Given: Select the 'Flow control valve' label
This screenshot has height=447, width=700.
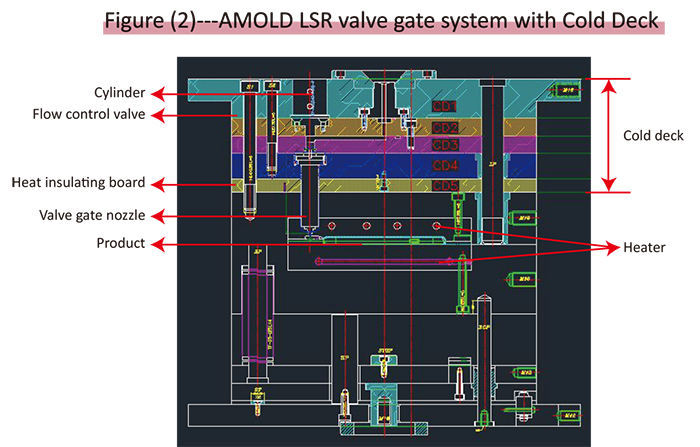Looking at the screenshot, I should coord(89,114).
